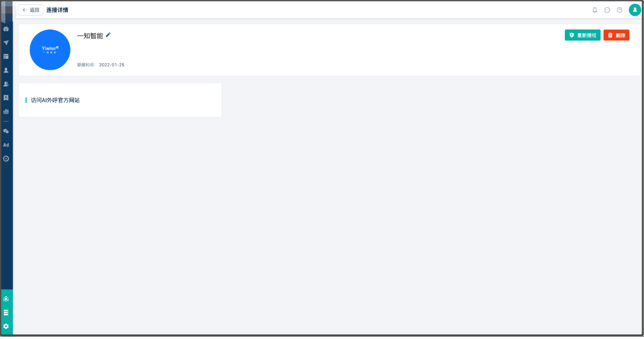This screenshot has height=339, width=644.
Task: Click the 重新授权 reauthorize button
Action: pos(583,35)
